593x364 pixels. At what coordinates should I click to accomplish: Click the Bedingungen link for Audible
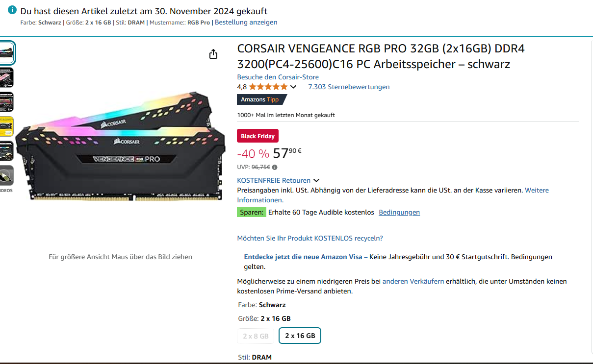click(399, 212)
